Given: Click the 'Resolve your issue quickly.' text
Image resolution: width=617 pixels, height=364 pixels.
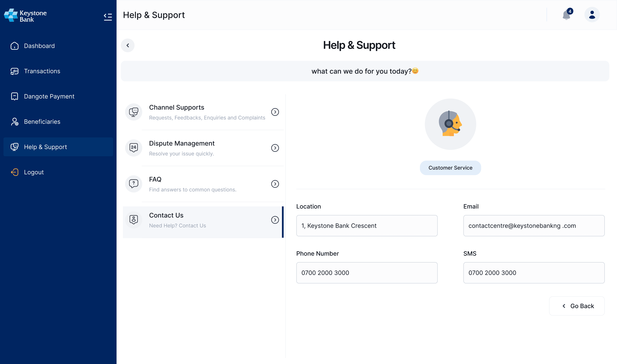Looking at the screenshot, I should click(182, 154).
